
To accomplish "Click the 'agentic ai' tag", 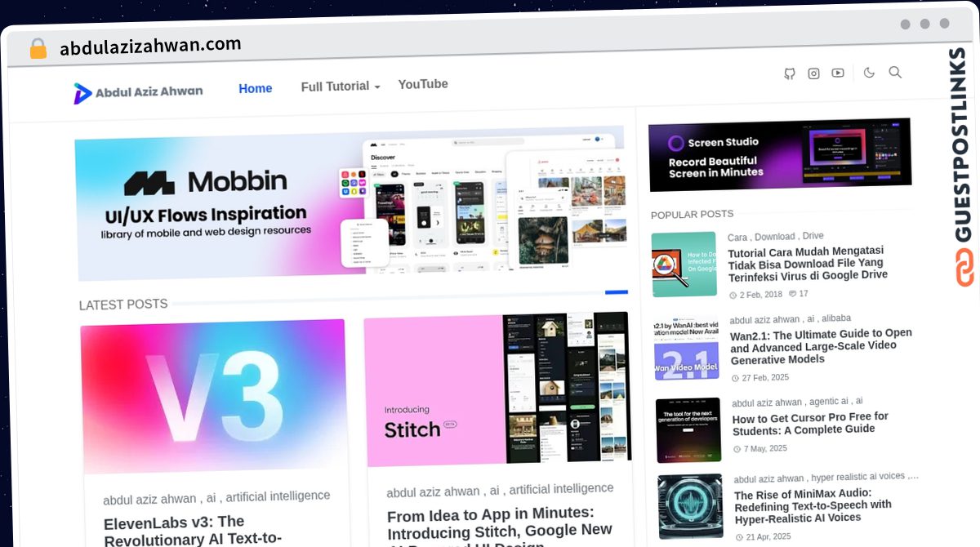I will click(828, 402).
